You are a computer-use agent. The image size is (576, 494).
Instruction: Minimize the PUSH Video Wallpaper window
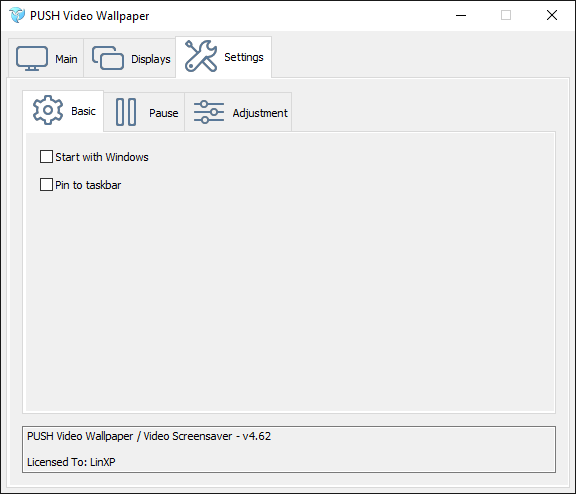click(x=461, y=15)
